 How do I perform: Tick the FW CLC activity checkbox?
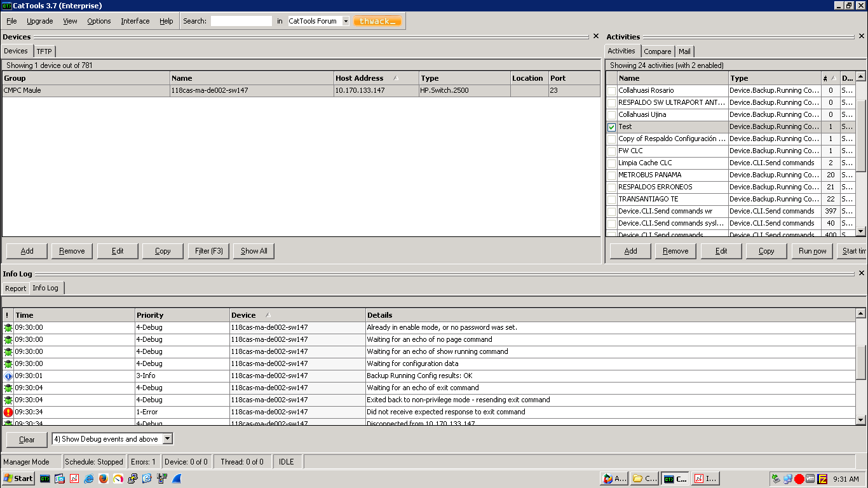pos(611,151)
